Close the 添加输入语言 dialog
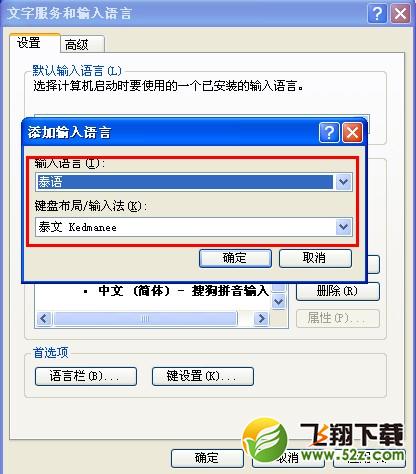 pyautogui.click(x=352, y=133)
